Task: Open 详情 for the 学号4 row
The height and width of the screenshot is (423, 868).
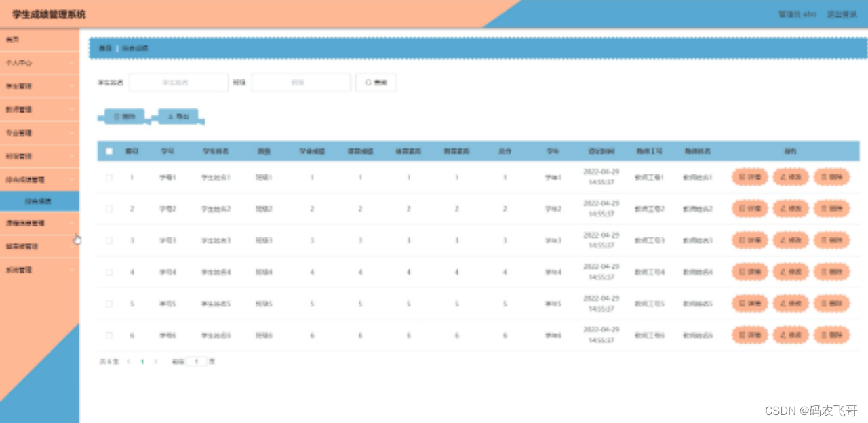Action: click(749, 272)
